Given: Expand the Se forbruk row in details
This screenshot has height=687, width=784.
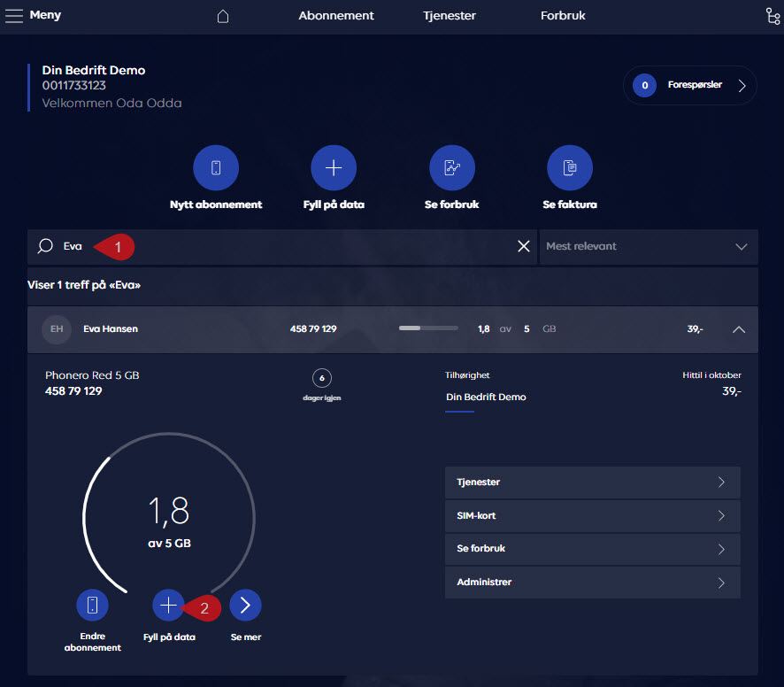Looking at the screenshot, I should (x=593, y=549).
